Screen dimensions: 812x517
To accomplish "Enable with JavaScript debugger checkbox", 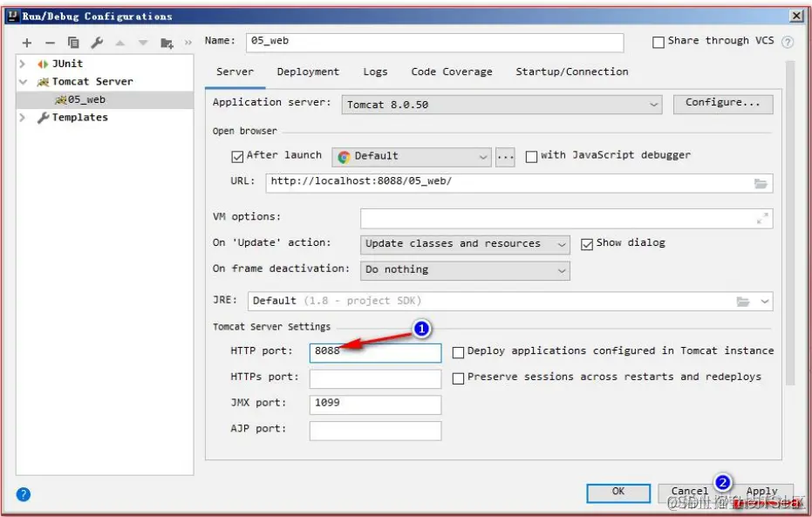I will pyautogui.click(x=531, y=156).
